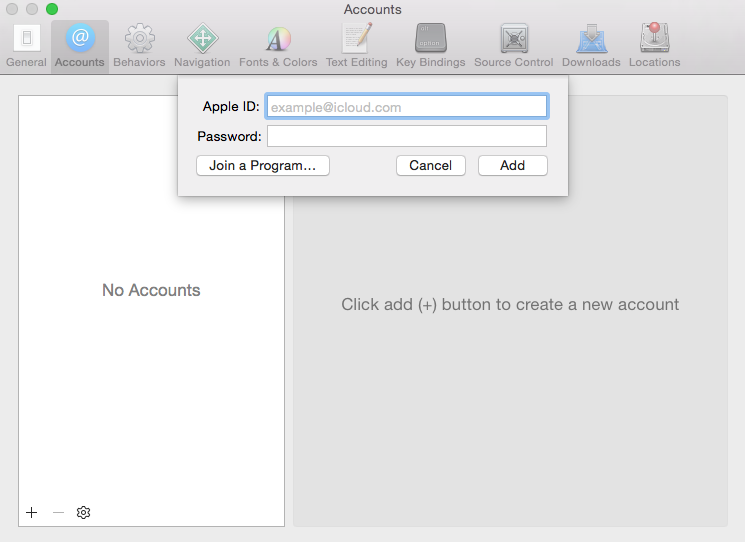Screen dimensions: 745x542
Task: Open Source Control preferences
Action: click(x=514, y=47)
